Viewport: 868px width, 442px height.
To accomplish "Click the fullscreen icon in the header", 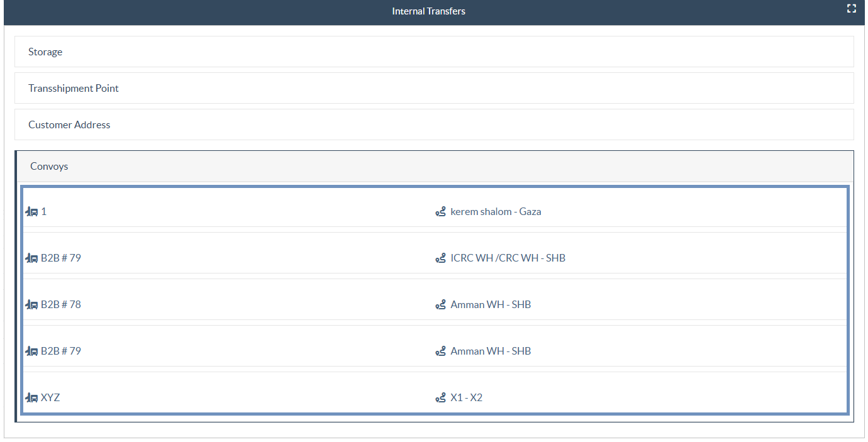I will point(851,9).
